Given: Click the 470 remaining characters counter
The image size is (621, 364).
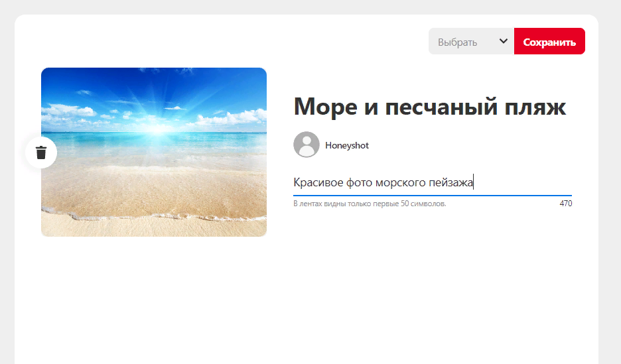Looking at the screenshot, I should click(x=565, y=204).
